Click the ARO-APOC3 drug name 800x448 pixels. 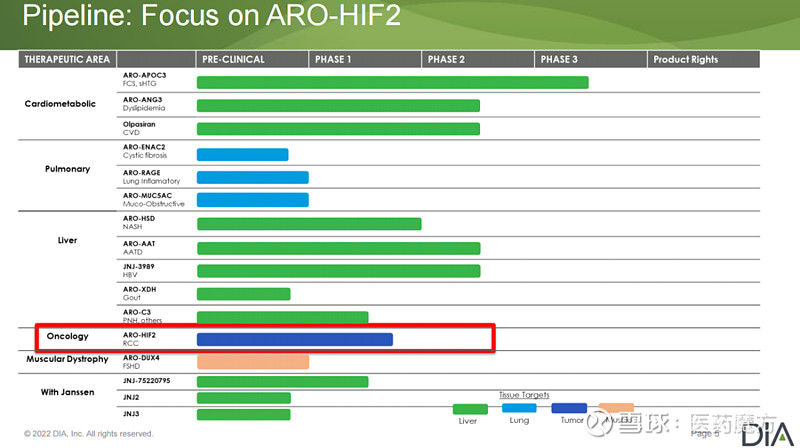[144, 75]
